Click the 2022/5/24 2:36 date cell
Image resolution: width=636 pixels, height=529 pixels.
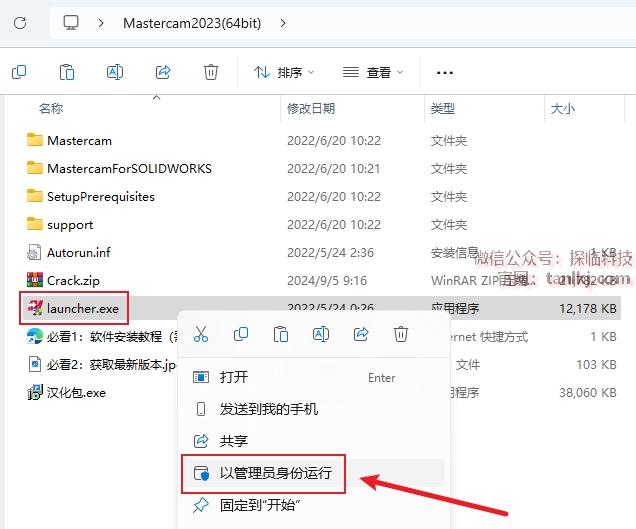tap(331, 253)
